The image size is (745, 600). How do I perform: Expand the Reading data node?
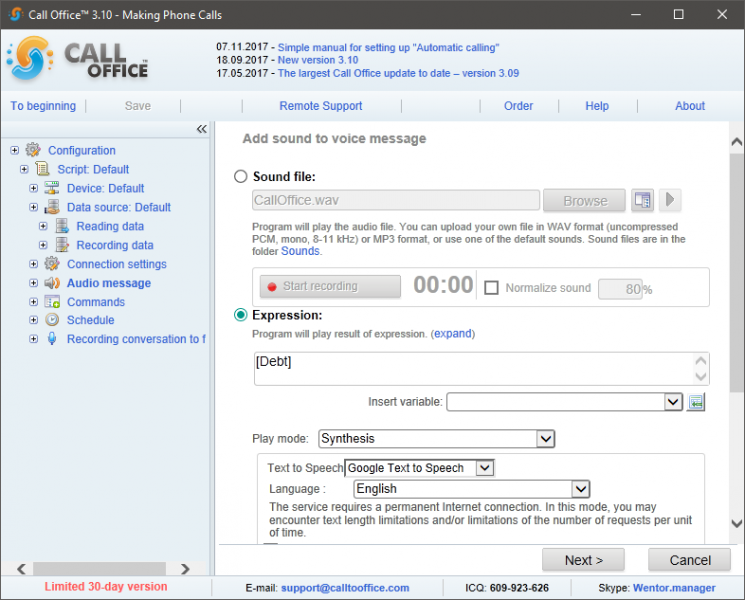pyautogui.click(x=43, y=226)
